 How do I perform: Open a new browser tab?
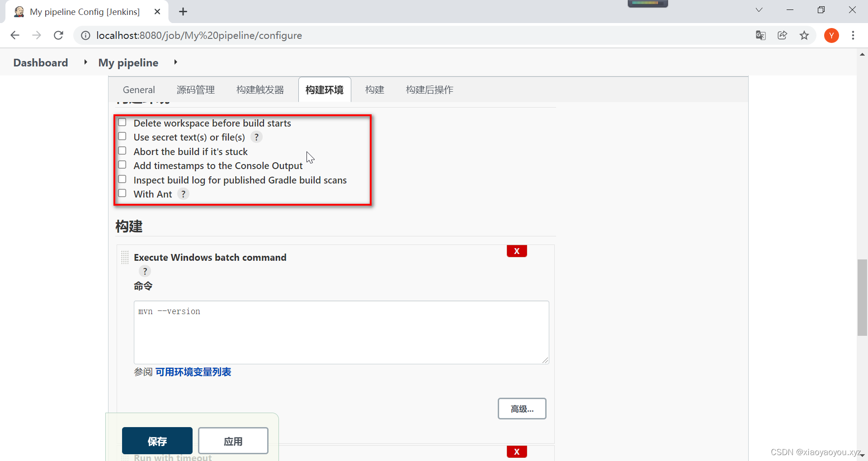tap(183, 12)
